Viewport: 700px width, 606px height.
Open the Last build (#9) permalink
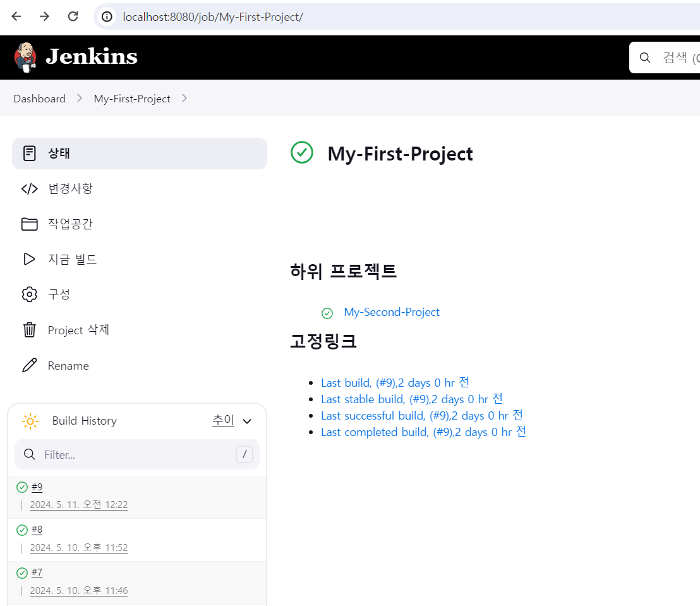[395, 383]
